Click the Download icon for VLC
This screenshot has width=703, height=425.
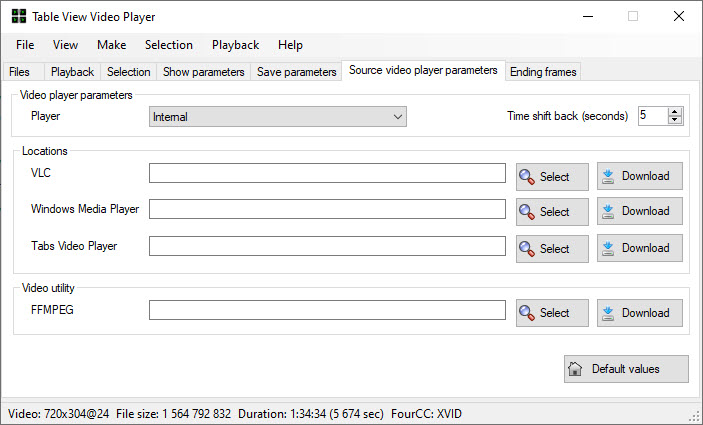(608, 176)
